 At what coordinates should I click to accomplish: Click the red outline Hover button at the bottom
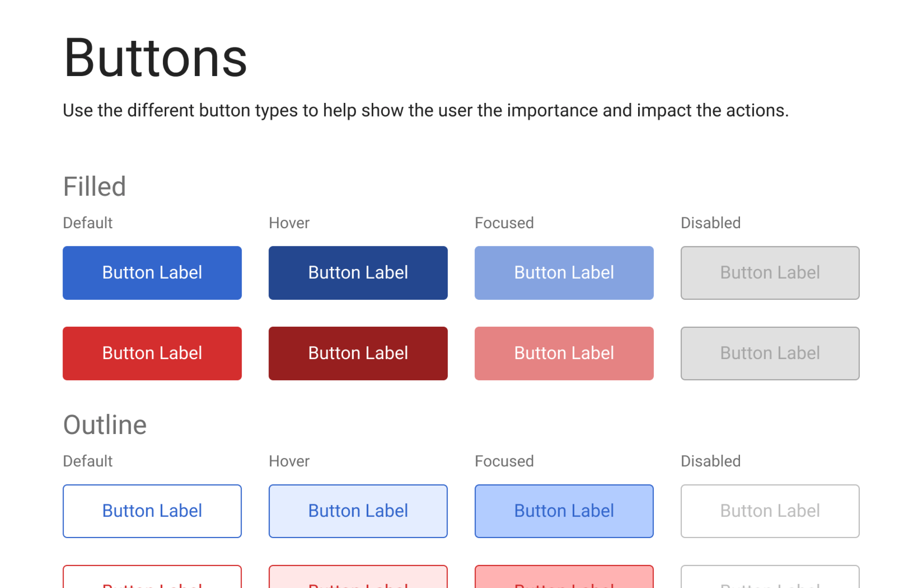[357, 580]
